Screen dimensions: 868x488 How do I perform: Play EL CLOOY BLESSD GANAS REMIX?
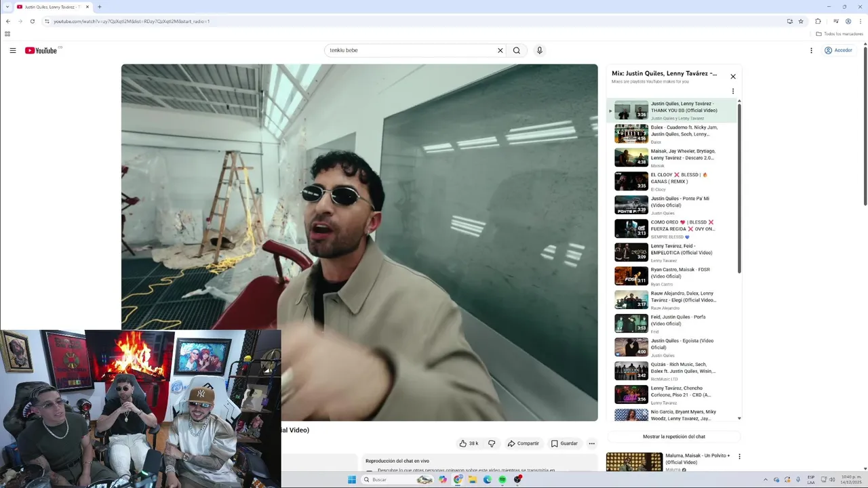[671, 182]
